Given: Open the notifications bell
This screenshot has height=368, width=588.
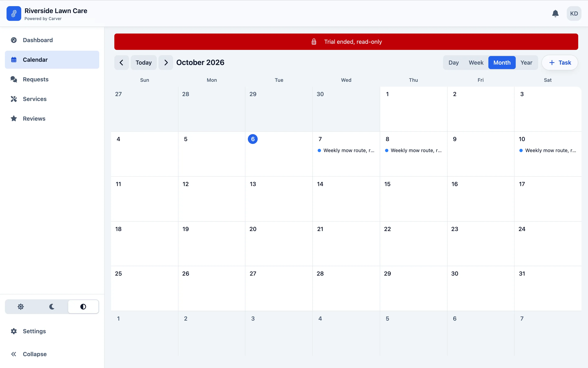Looking at the screenshot, I should pyautogui.click(x=555, y=13).
